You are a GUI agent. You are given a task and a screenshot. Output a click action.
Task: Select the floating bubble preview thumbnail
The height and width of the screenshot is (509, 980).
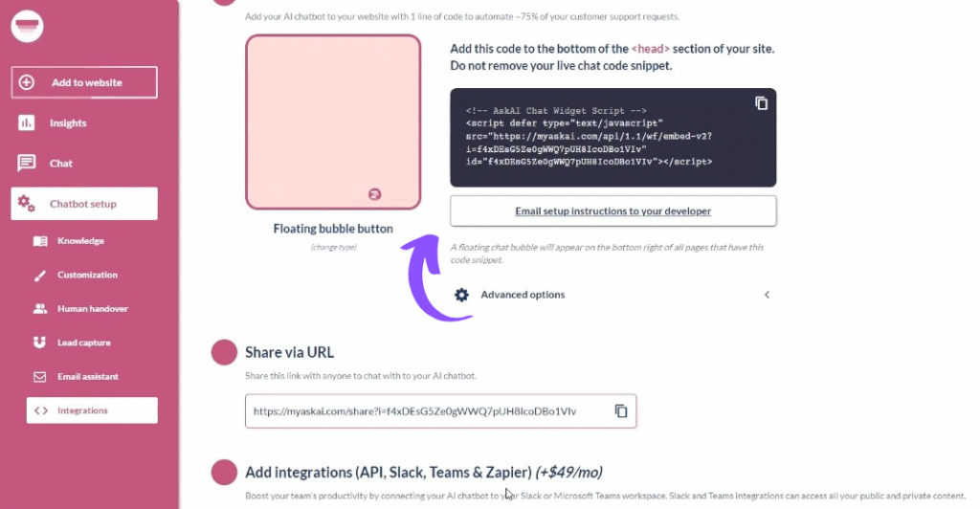pyautogui.click(x=333, y=122)
